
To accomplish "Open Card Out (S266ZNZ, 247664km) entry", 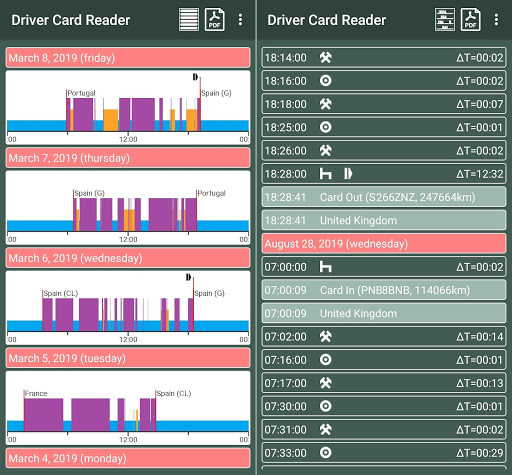I will pos(384,197).
